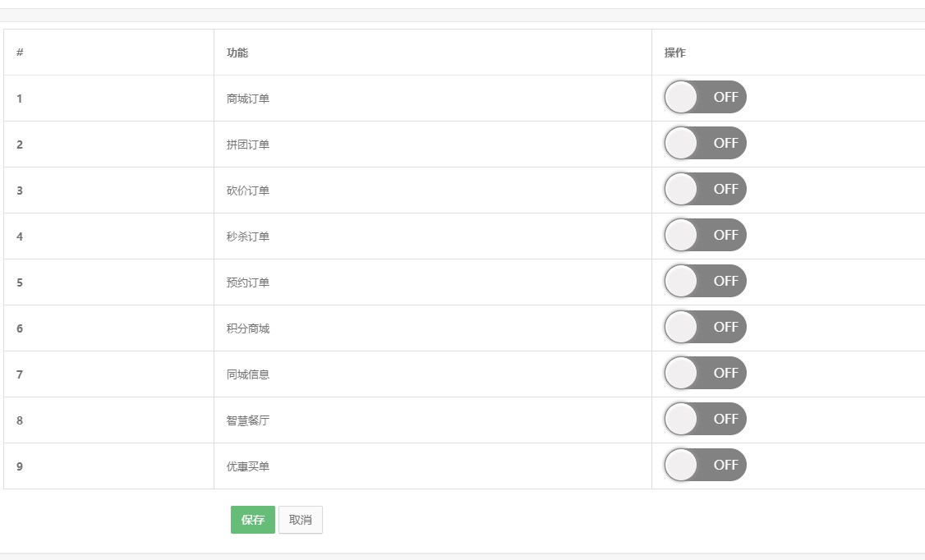Turn on the 积分商城 switch
Screen dimensions: 925x560
pos(705,328)
